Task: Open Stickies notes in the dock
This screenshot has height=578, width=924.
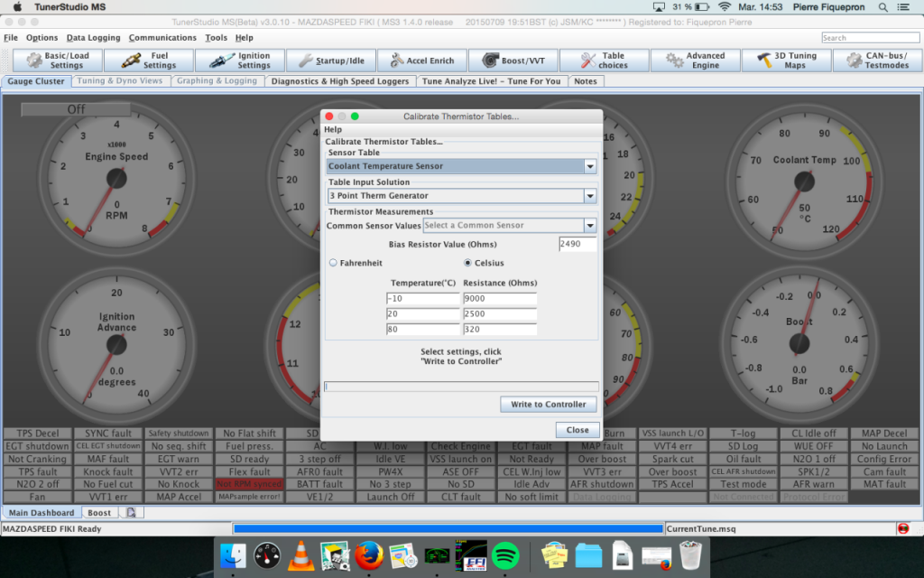Action: pos(553,556)
